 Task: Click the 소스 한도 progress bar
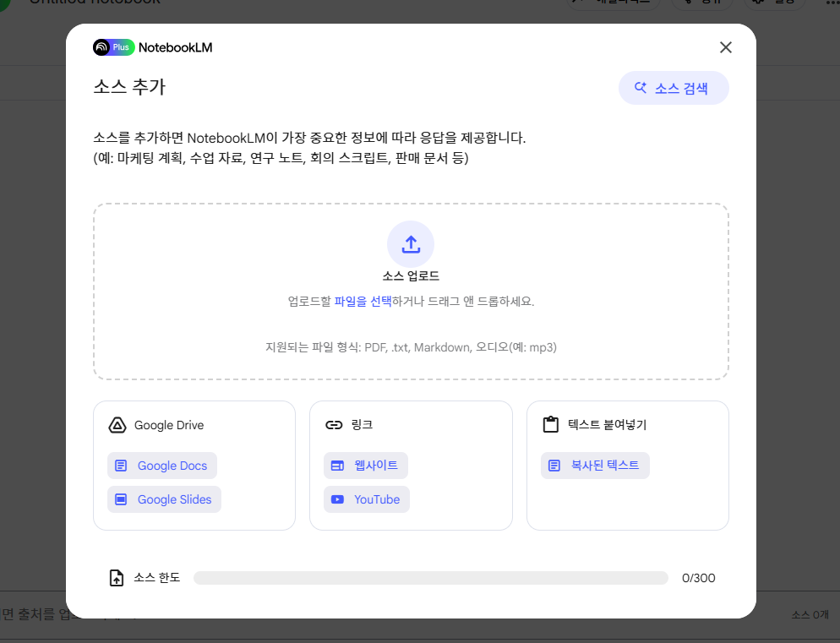431,578
